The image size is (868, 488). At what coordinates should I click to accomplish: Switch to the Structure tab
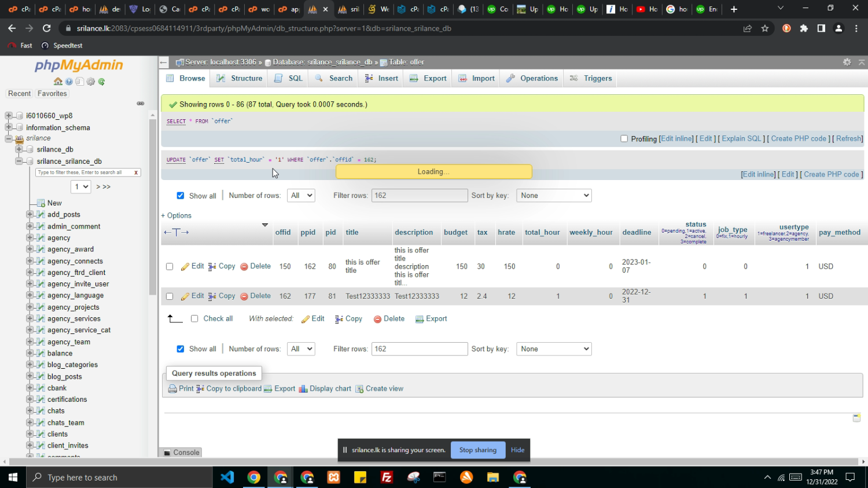point(239,78)
